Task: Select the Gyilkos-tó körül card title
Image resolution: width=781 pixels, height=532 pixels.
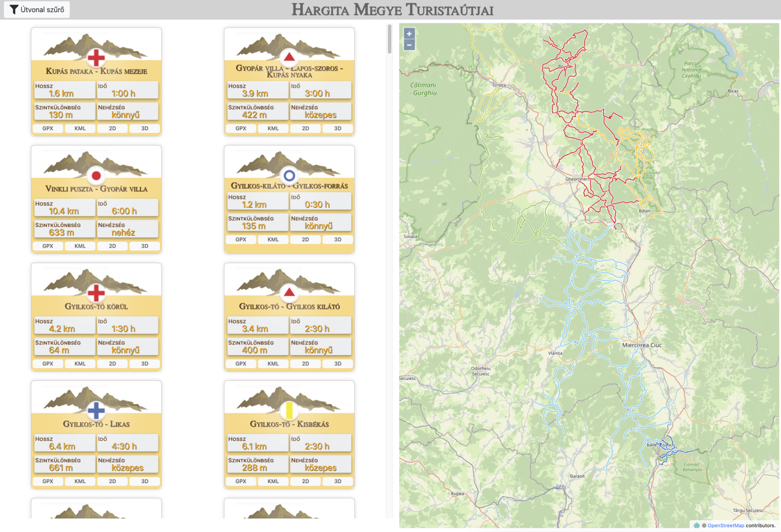Action: tap(96, 306)
